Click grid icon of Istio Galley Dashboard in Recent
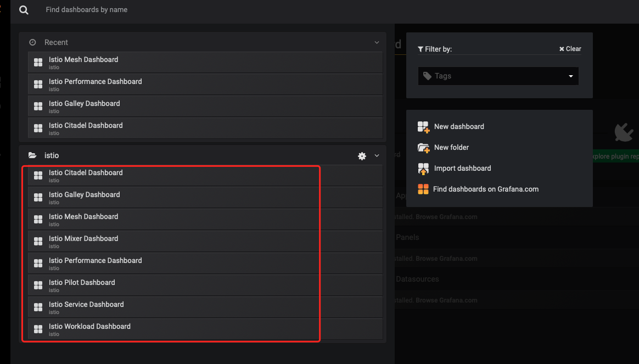639x364 pixels. pyautogui.click(x=38, y=107)
